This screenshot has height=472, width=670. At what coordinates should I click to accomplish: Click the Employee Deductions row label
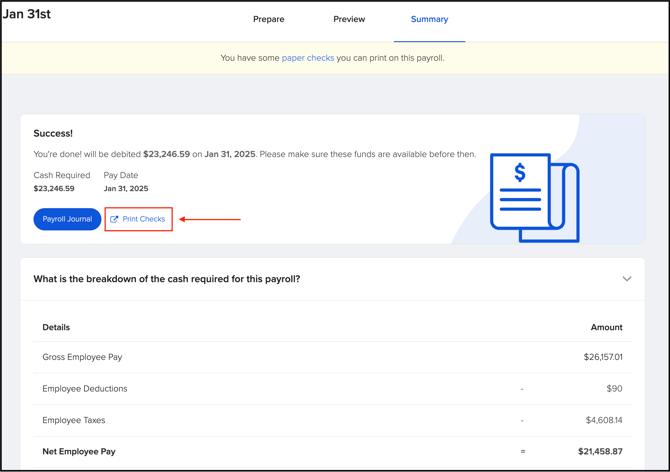click(85, 389)
